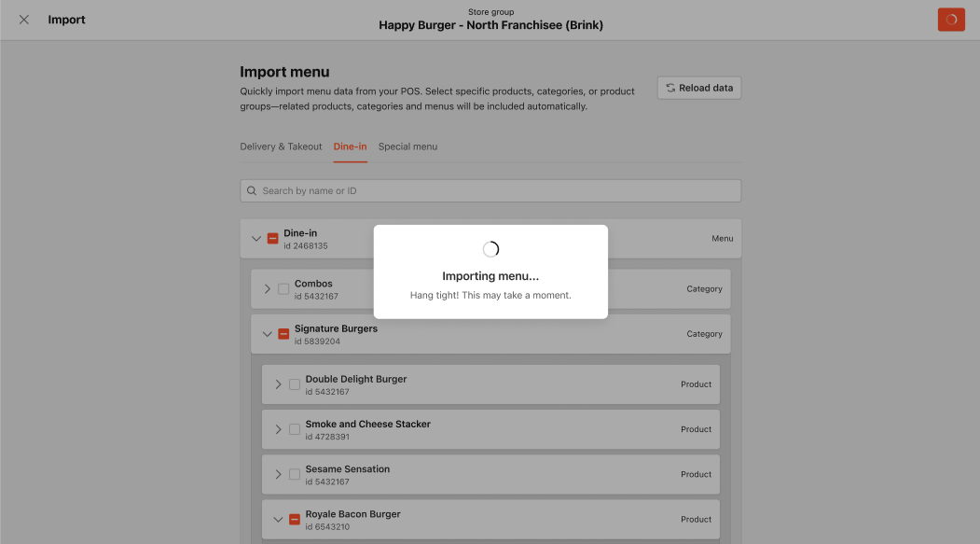Check the Combos category checkbox
This screenshot has width=980, height=544.
point(283,289)
